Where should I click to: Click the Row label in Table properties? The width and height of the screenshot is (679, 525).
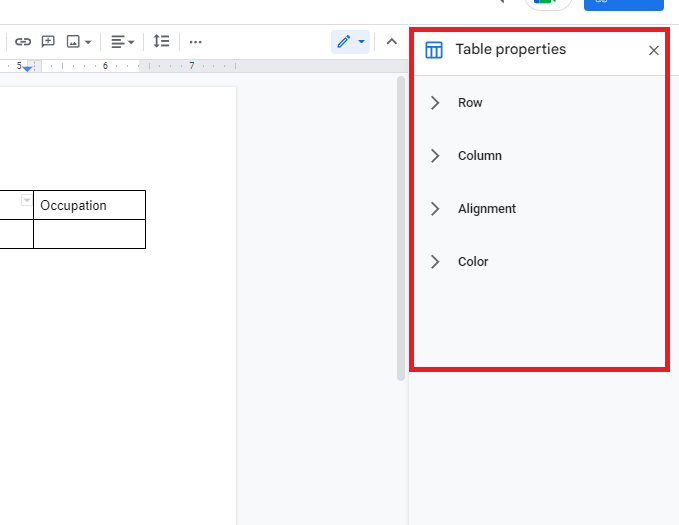(x=470, y=103)
